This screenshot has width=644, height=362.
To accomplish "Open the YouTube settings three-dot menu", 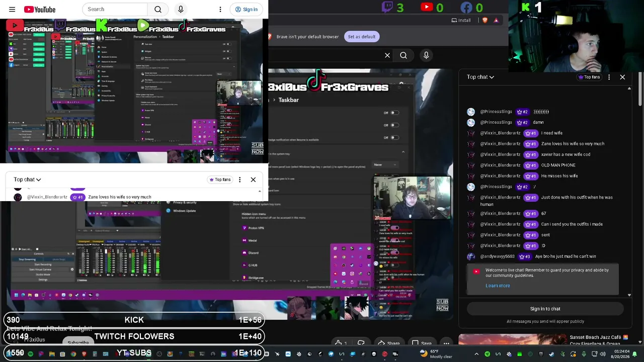I will (220, 9).
